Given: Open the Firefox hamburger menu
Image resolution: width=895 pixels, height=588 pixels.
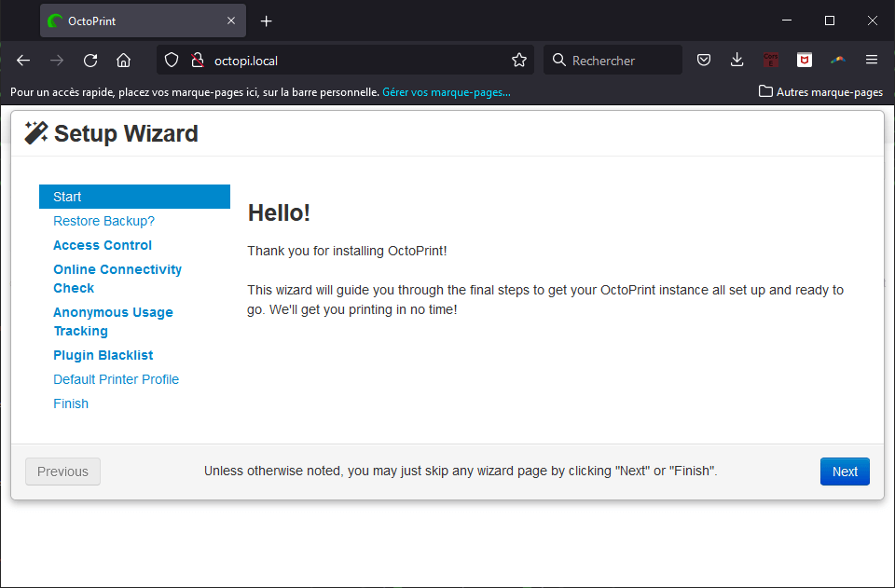Looking at the screenshot, I should (871, 60).
